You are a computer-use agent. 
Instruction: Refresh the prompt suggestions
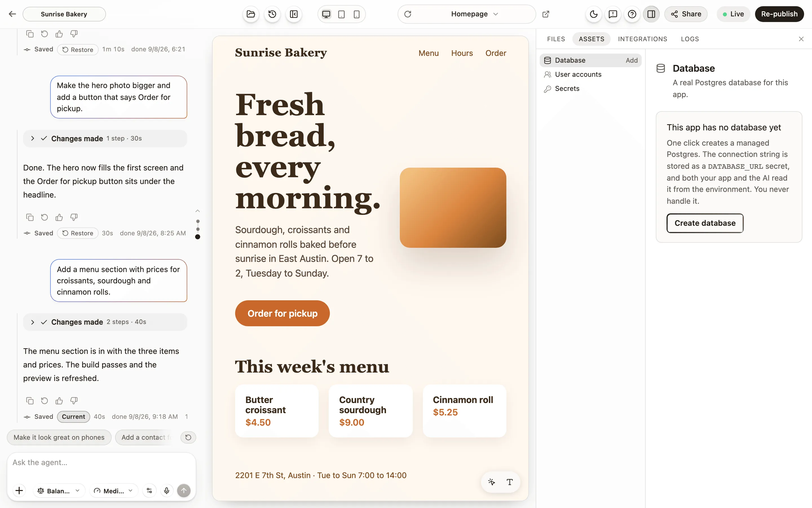pyautogui.click(x=188, y=437)
